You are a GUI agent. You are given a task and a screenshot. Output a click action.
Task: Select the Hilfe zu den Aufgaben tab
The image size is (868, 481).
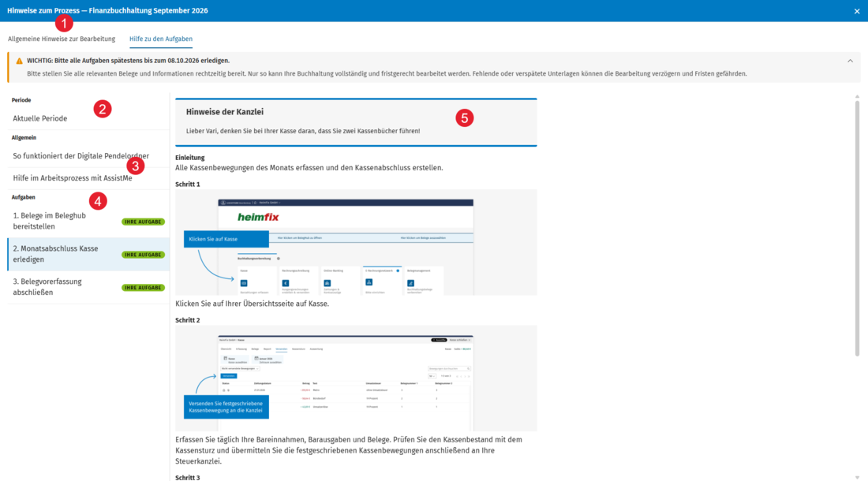click(x=161, y=39)
